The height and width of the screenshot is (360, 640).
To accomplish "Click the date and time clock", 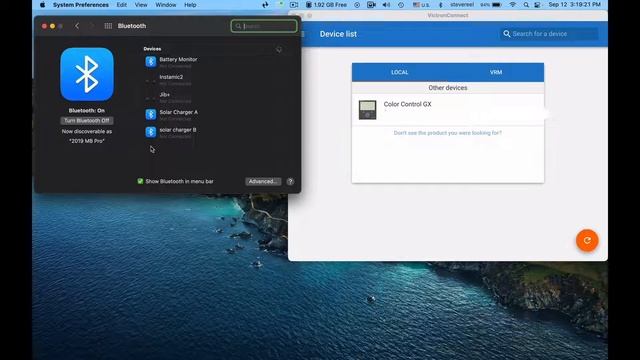I will [574, 5].
